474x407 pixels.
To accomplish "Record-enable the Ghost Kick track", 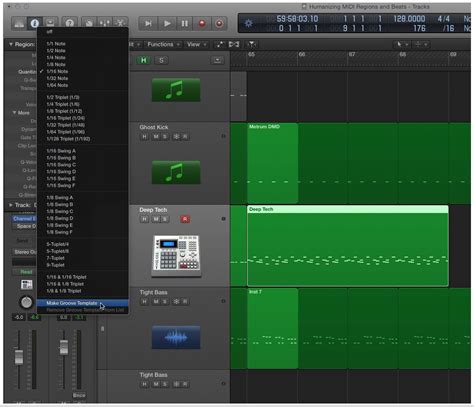I will click(185, 137).
